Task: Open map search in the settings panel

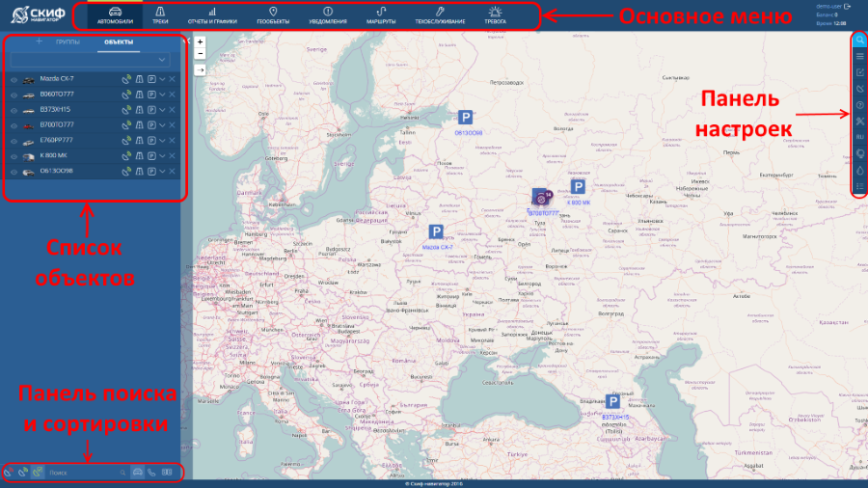Action: [859, 40]
